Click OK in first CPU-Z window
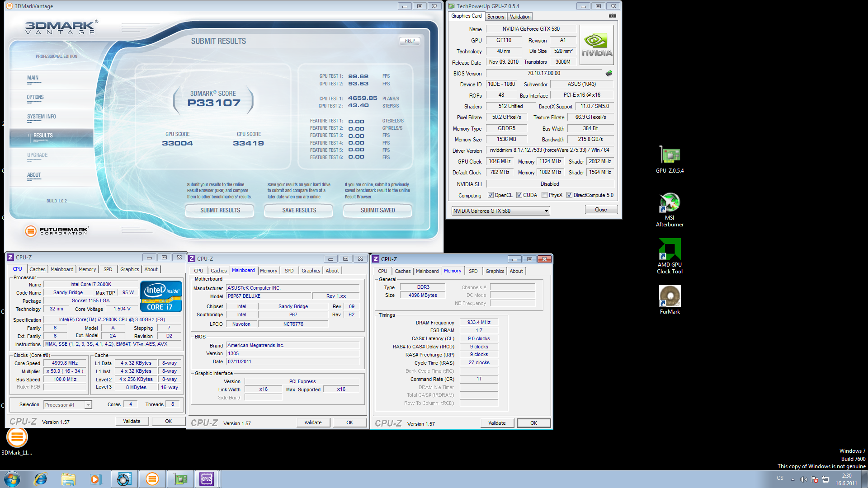Image resolution: width=868 pixels, height=488 pixels. pos(168,421)
